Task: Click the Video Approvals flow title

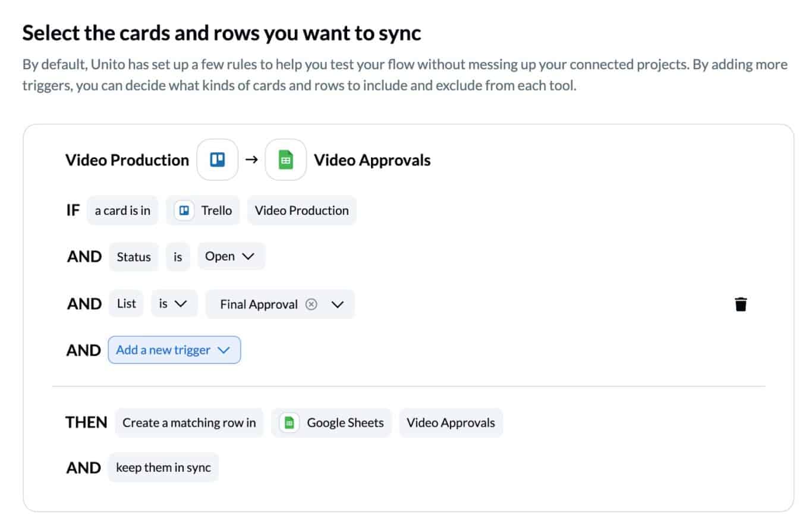Action: (x=373, y=160)
